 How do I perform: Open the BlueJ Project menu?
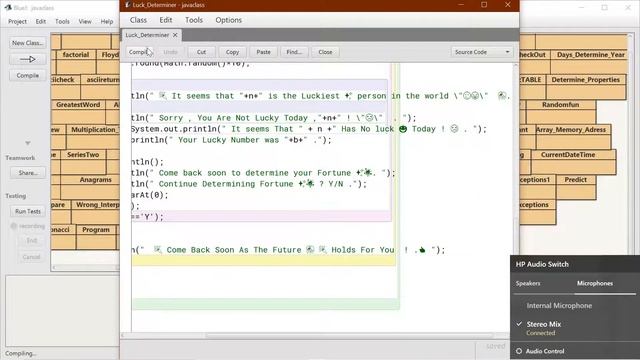tap(17, 22)
